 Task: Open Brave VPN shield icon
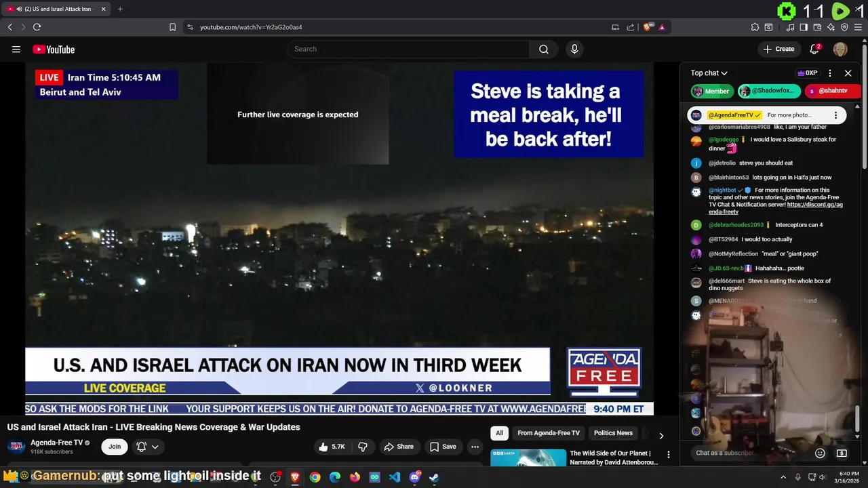844,27
